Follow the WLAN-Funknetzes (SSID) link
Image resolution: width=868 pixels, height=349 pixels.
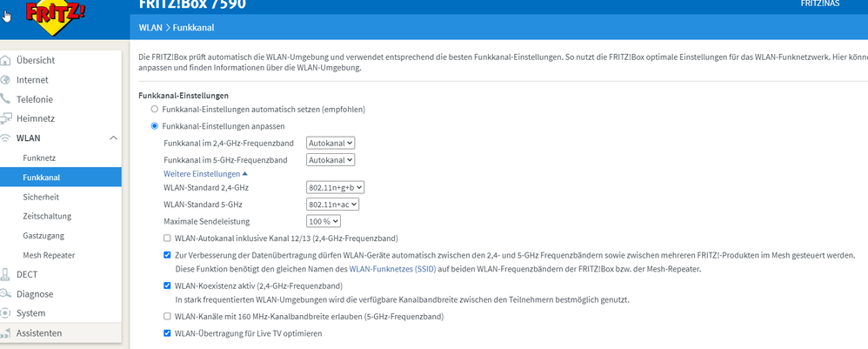[x=392, y=269]
